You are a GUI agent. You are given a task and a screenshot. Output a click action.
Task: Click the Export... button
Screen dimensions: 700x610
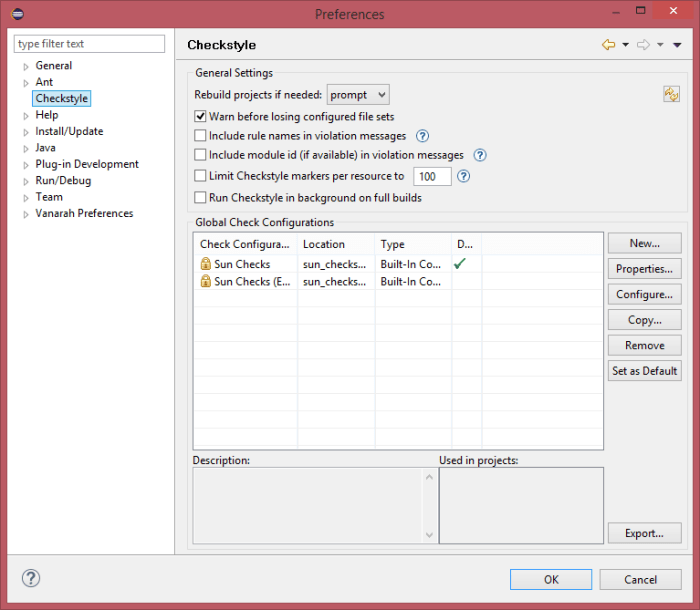(645, 533)
